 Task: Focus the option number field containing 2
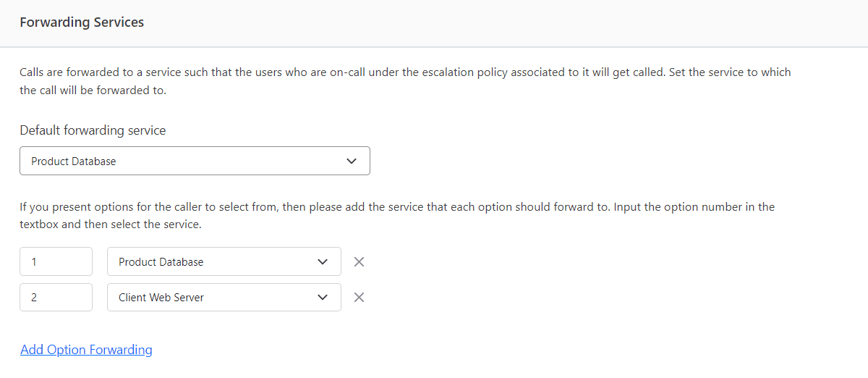(x=56, y=297)
